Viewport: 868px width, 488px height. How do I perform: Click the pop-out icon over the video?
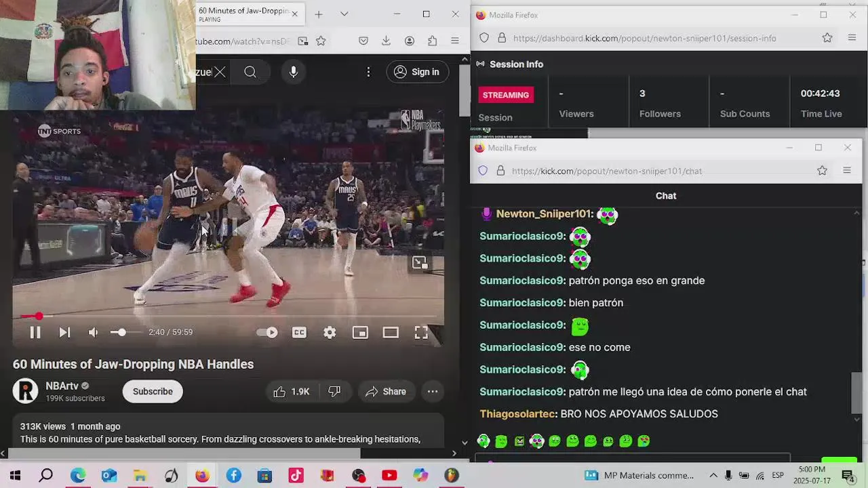(420, 263)
